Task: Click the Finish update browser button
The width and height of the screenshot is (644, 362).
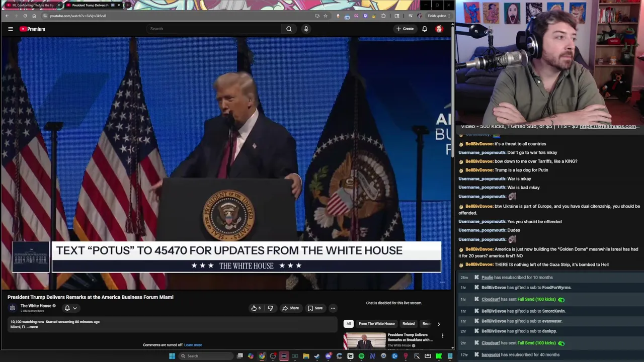Action: click(439, 16)
